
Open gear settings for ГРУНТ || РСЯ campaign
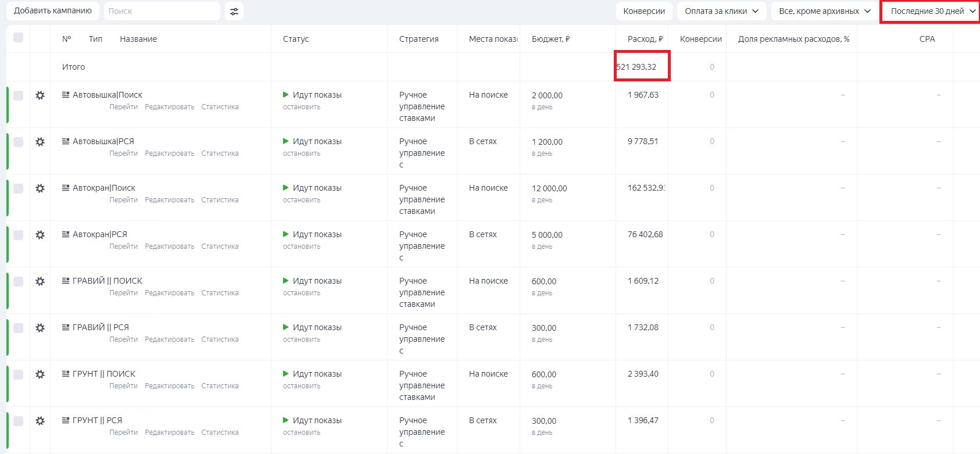pyautogui.click(x=40, y=421)
